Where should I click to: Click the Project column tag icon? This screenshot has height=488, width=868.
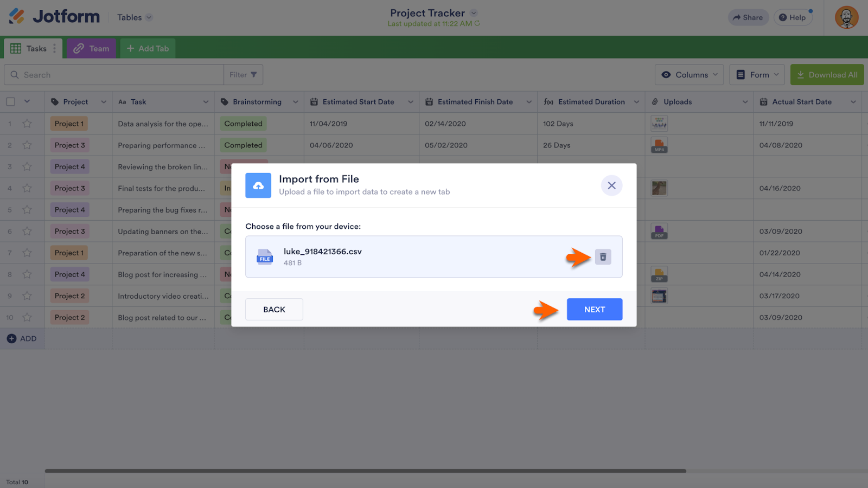54,102
